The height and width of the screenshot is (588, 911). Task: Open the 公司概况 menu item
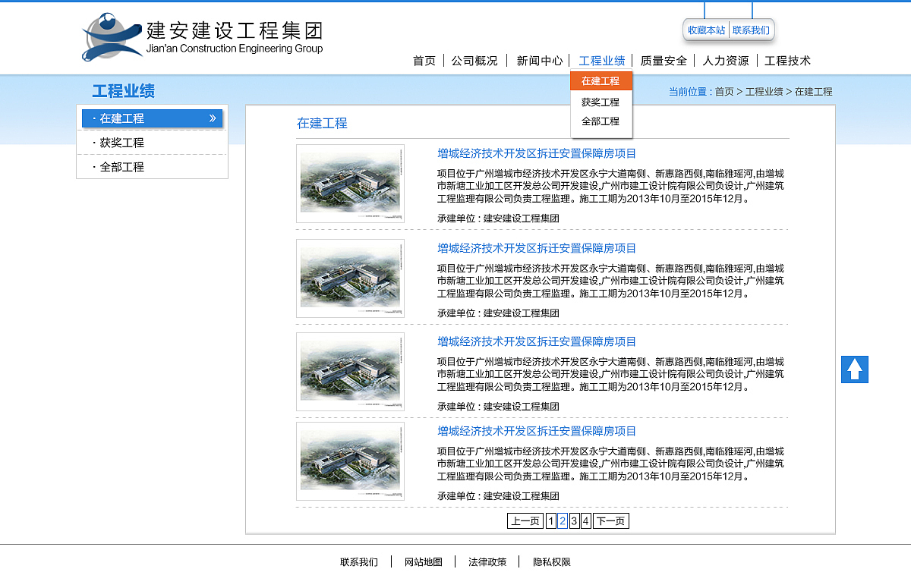pyautogui.click(x=475, y=60)
